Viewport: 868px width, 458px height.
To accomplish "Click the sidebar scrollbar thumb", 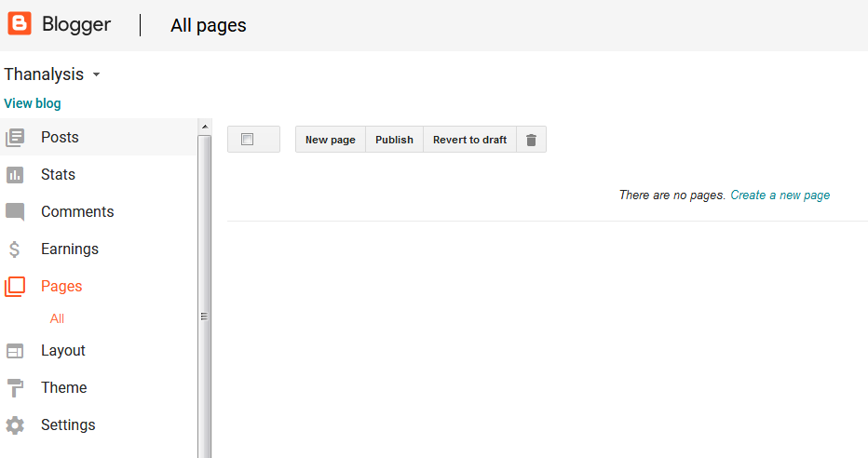I will pos(204,296).
